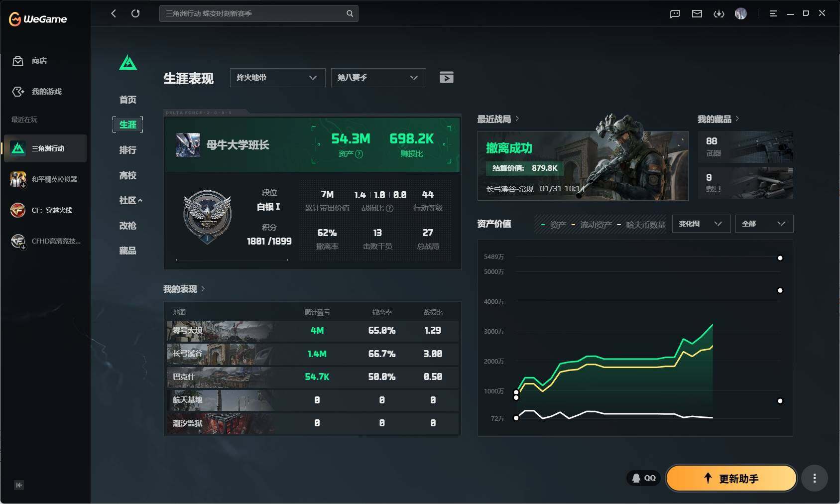Select the 生涯 tab
Viewport: 840px width, 504px height.
click(128, 125)
